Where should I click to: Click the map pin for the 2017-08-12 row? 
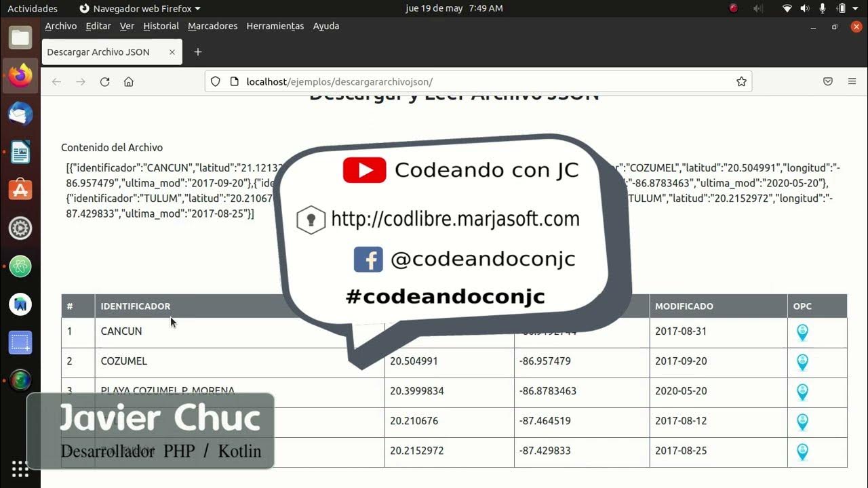click(802, 422)
